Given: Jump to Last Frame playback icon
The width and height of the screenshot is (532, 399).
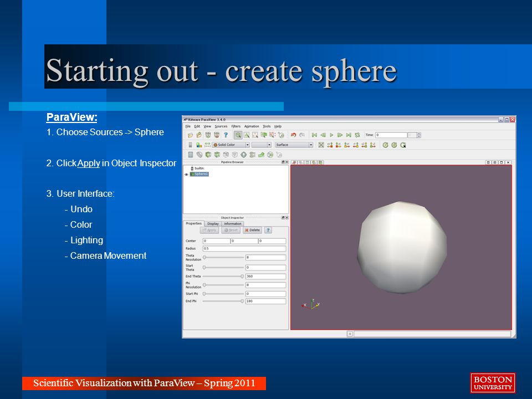Looking at the screenshot, I should point(349,135).
